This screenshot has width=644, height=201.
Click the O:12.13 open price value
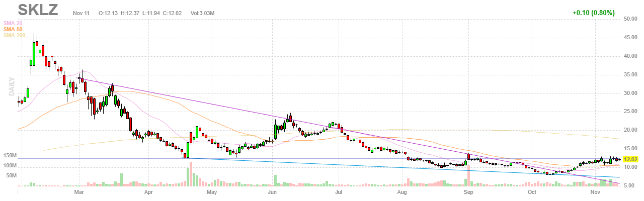click(108, 12)
